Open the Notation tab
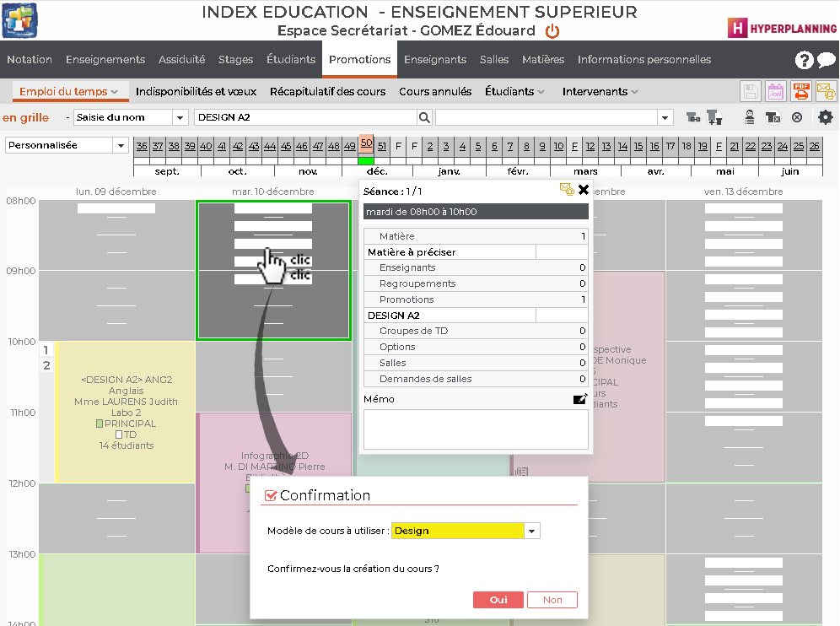 pyautogui.click(x=30, y=60)
